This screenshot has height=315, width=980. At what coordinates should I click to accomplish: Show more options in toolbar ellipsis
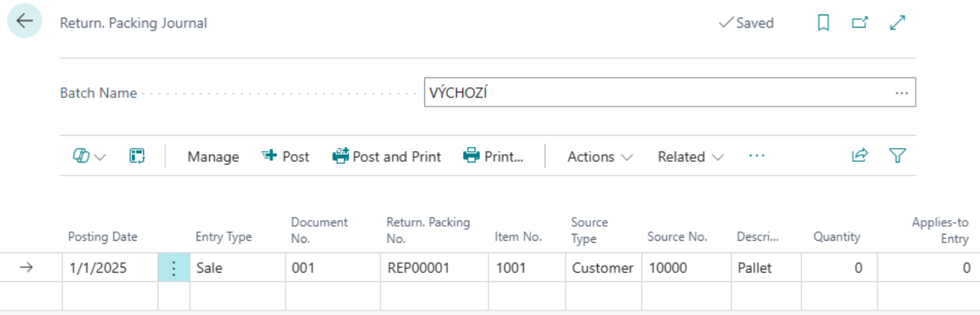point(756,156)
